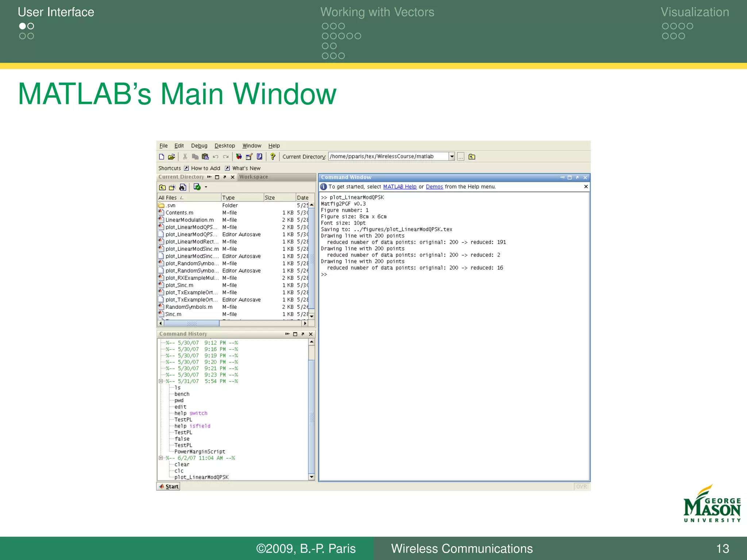747x560 pixels.
Task: Collapse the 6/2/07 11:04 AM history group
Action: 161,458
